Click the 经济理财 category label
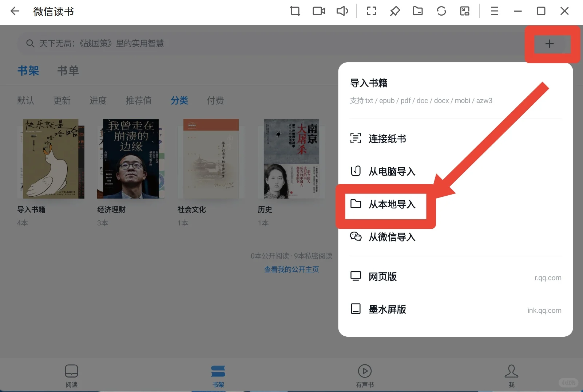583x392 pixels. (111, 209)
